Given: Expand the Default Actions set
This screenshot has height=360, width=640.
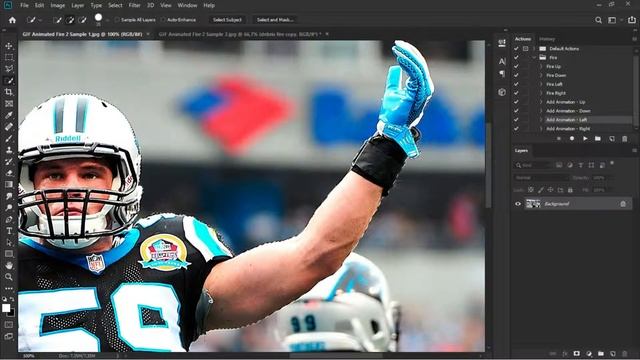Looking at the screenshot, I should coord(534,49).
